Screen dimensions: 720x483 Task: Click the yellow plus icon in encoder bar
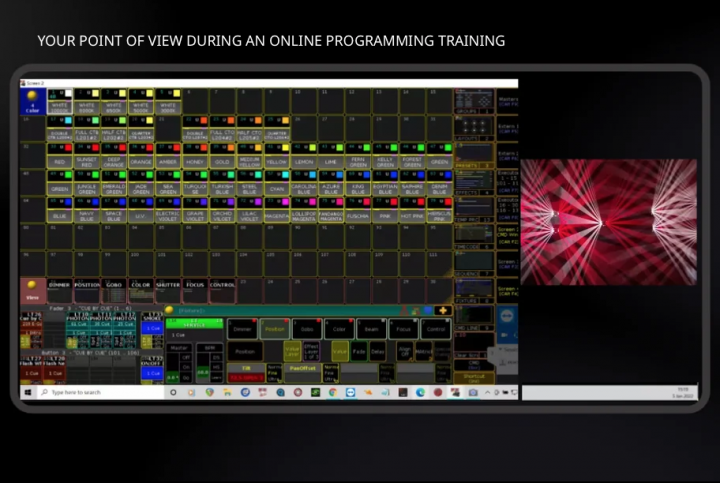pyautogui.click(x=441, y=310)
